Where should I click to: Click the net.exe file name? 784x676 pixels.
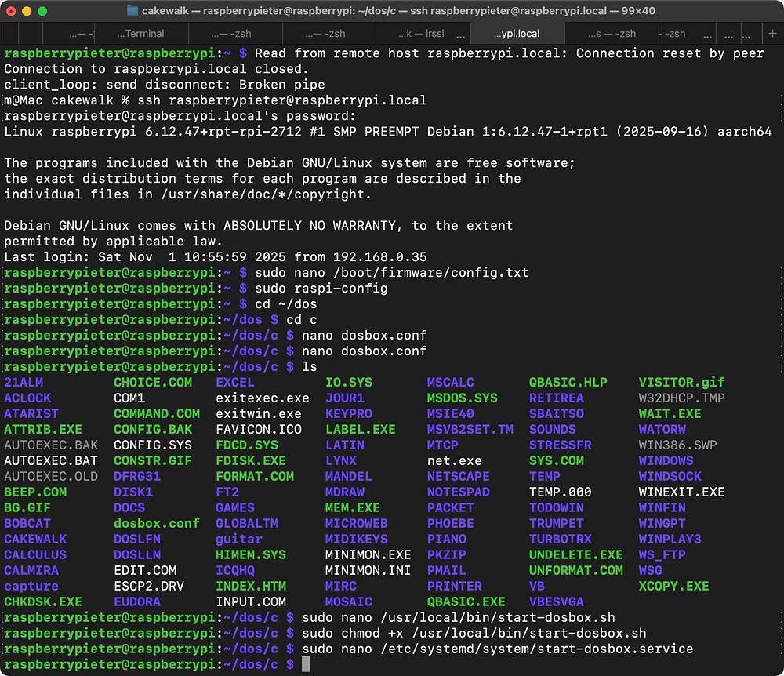455,460
